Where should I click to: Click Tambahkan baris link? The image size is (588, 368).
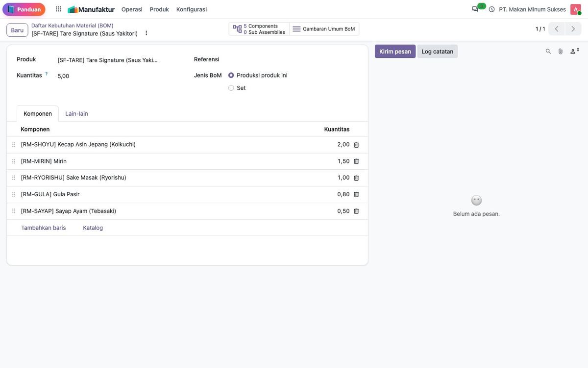click(44, 228)
